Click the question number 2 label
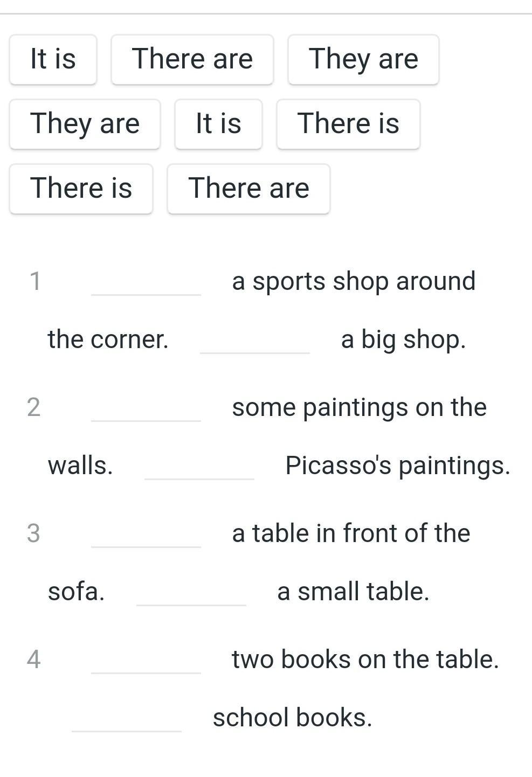 (x=33, y=407)
